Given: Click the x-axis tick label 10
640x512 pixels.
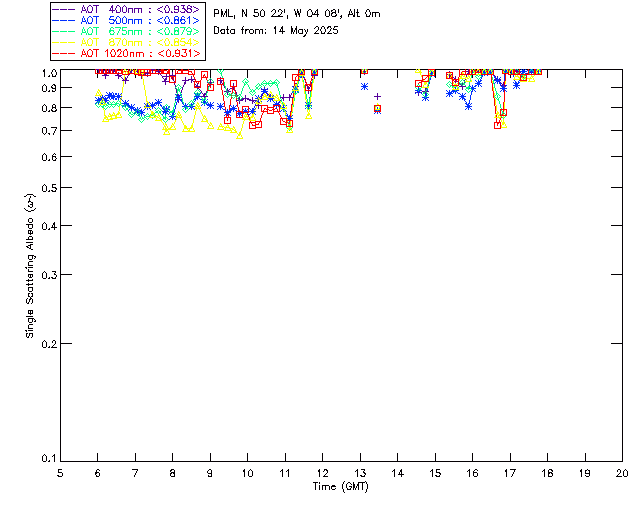Looking at the screenshot, I should [x=247, y=473].
